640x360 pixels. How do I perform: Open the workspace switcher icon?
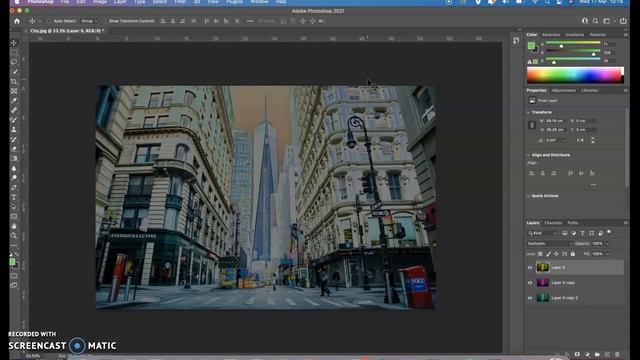point(607,21)
